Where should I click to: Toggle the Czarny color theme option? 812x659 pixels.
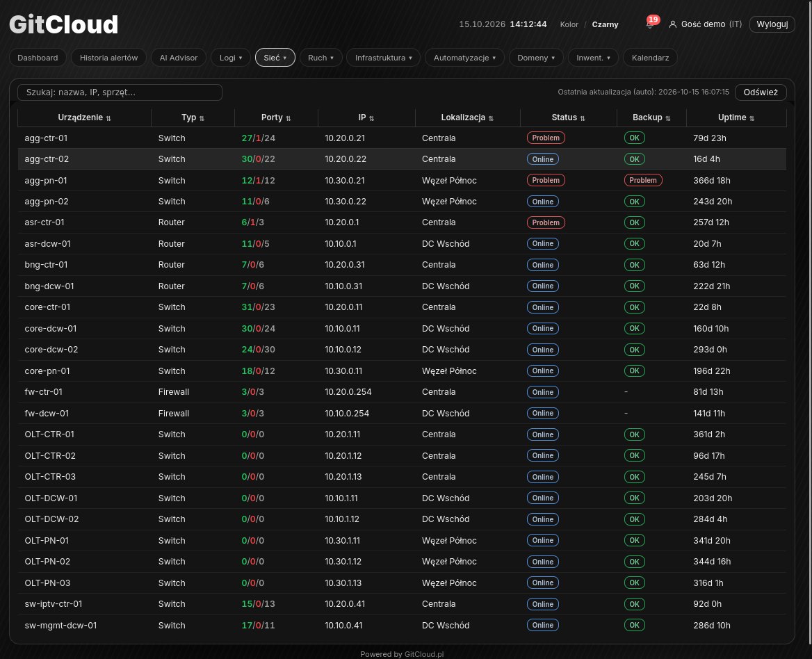(x=605, y=24)
